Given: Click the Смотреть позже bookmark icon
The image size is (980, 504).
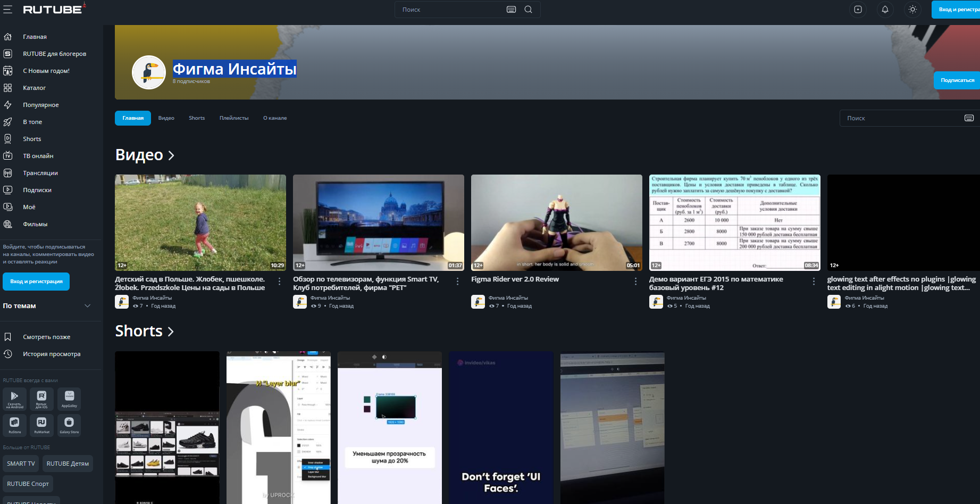Looking at the screenshot, I should pos(7,337).
